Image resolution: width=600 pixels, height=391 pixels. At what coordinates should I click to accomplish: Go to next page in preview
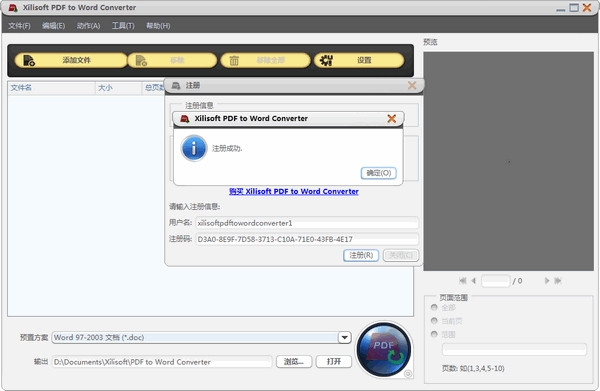click(x=547, y=281)
